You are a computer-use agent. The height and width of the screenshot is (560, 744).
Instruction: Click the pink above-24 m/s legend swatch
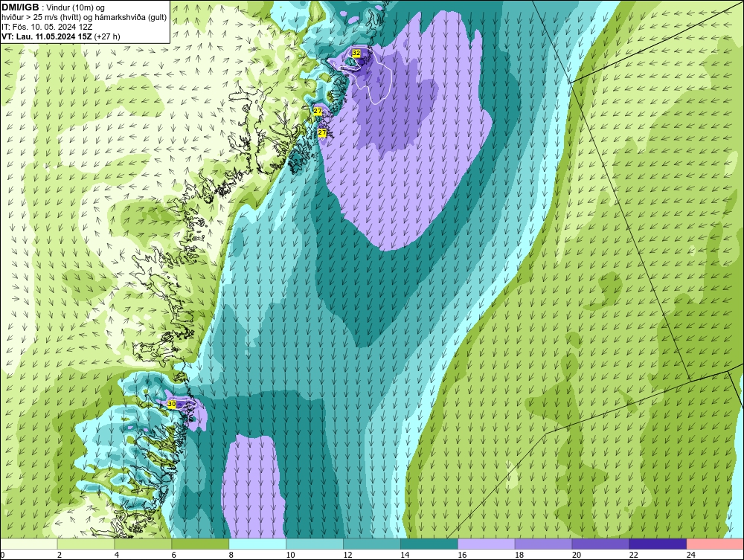[x=715, y=544]
